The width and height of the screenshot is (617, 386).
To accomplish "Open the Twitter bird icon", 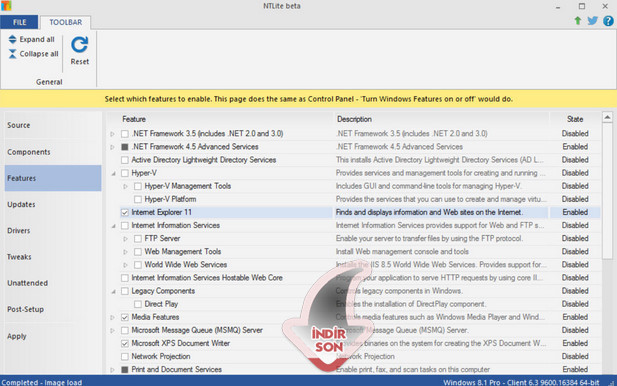I will tap(592, 20).
